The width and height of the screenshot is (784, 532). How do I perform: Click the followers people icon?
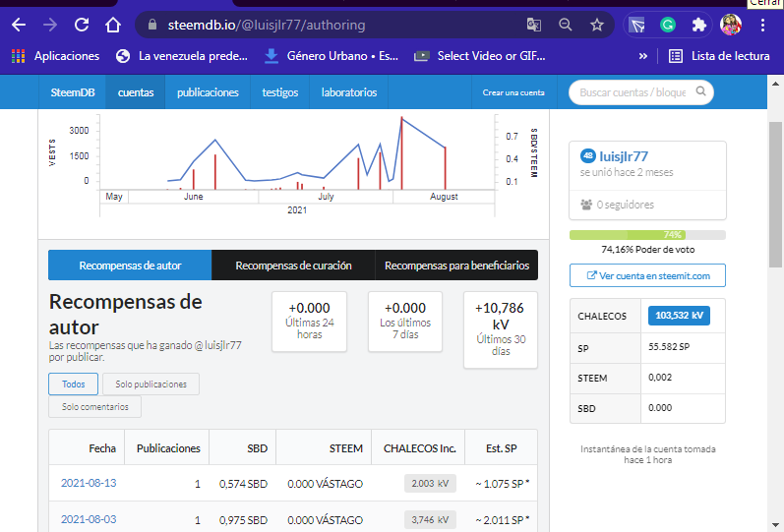586,204
